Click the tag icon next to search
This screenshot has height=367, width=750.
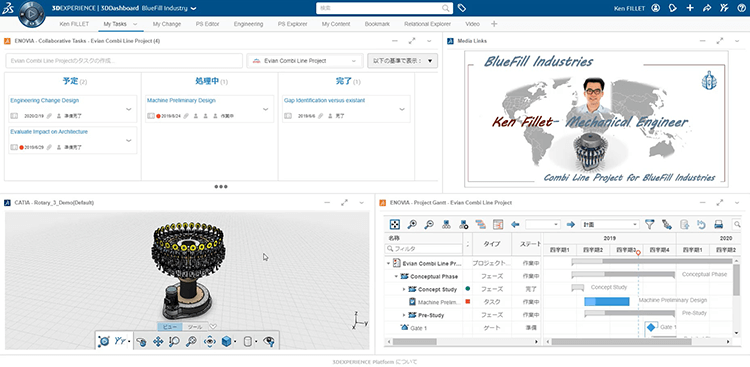coord(462,8)
